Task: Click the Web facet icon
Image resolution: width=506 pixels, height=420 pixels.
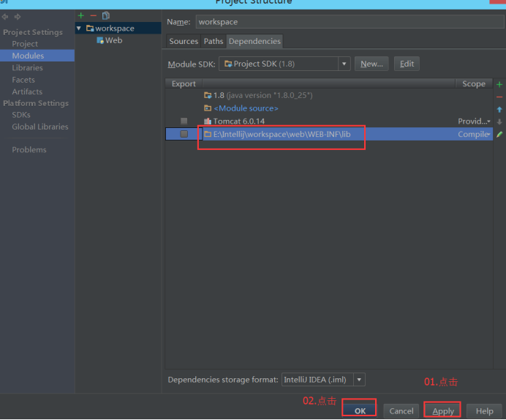Action: point(100,40)
